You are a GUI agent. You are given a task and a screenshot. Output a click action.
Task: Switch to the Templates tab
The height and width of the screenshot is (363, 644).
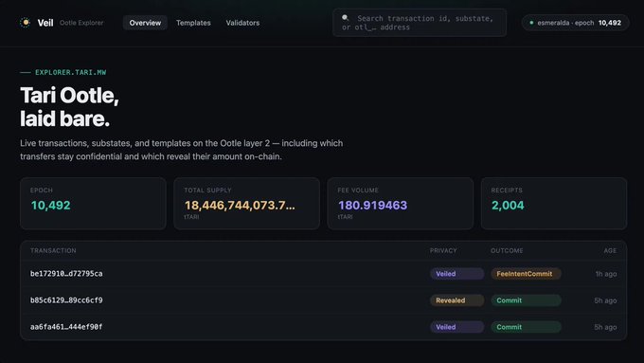click(193, 23)
